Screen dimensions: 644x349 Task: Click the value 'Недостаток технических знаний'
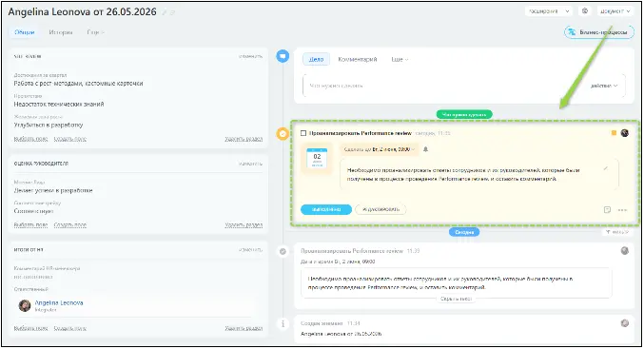pyautogui.click(x=59, y=105)
